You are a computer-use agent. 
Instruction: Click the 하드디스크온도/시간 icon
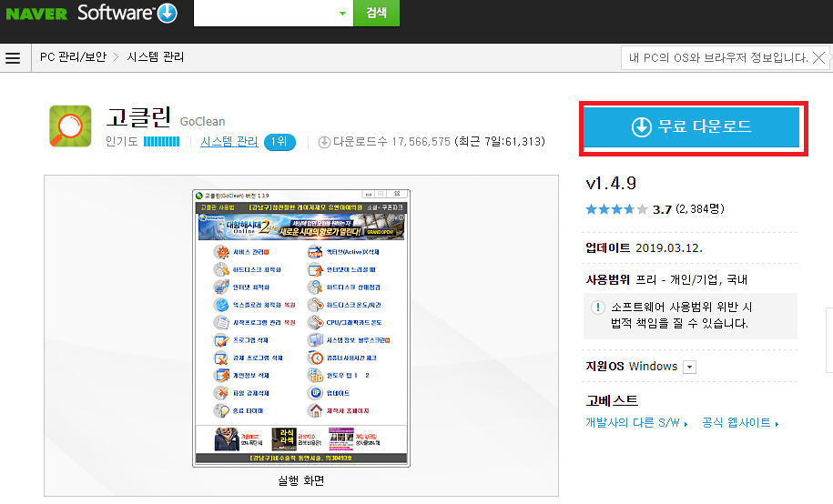[x=316, y=305]
